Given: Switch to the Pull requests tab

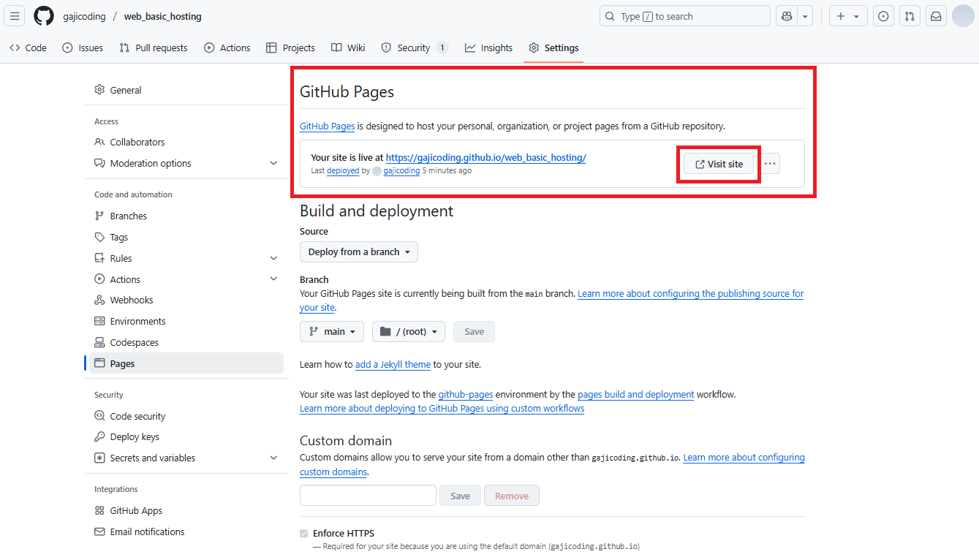Looking at the screenshot, I should pos(154,48).
